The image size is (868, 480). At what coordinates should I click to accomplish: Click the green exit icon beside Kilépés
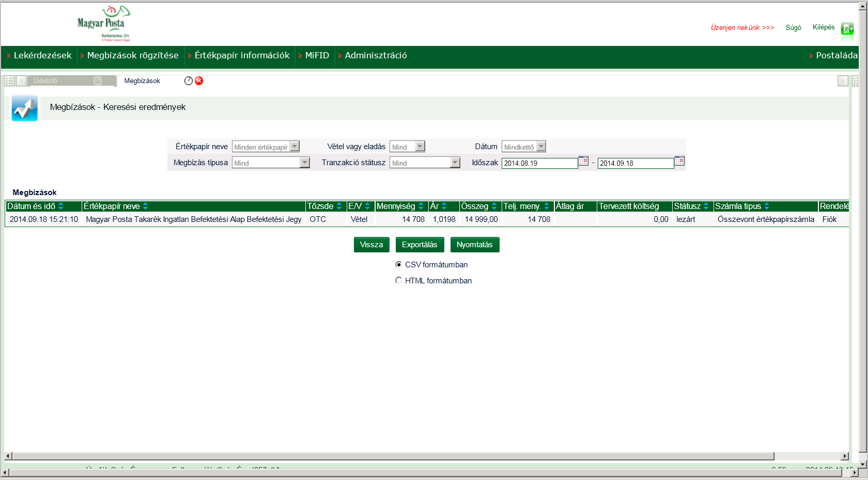click(847, 28)
